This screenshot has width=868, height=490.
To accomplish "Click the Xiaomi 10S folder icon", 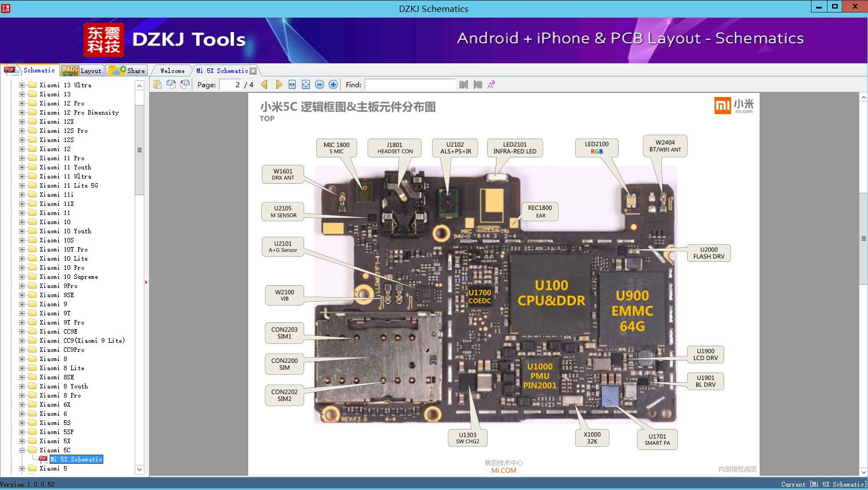I will coord(33,240).
